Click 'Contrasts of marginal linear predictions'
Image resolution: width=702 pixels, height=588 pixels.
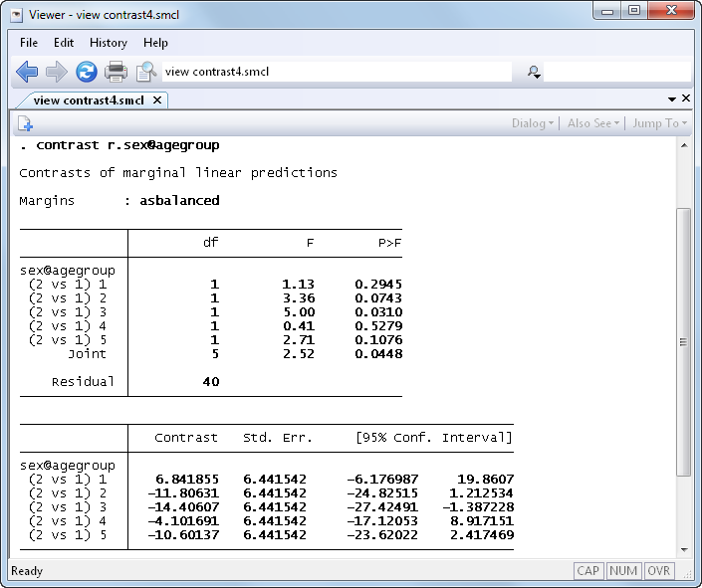pyautogui.click(x=178, y=173)
